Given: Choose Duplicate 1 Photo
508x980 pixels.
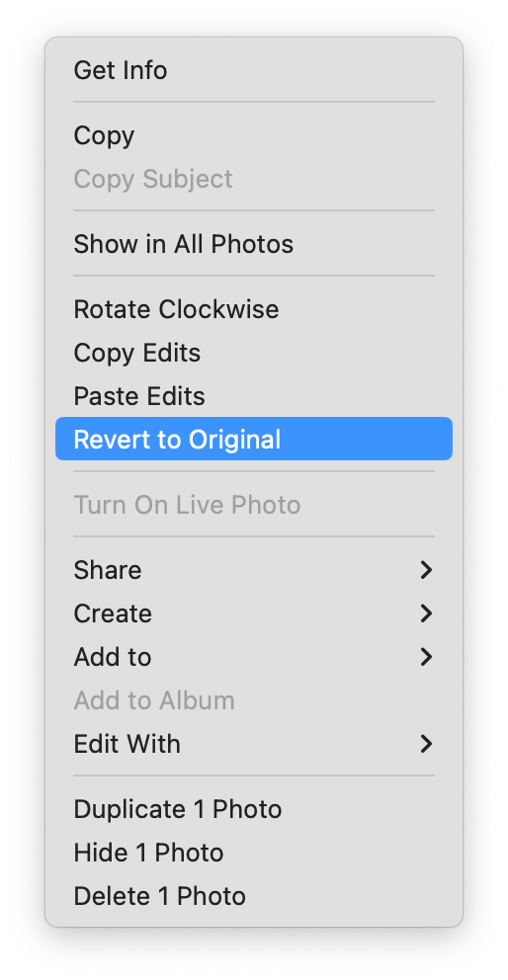Looking at the screenshot, I should point(253,809).
